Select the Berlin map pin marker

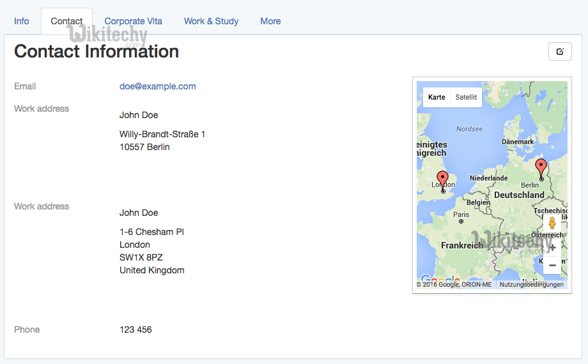541,168
